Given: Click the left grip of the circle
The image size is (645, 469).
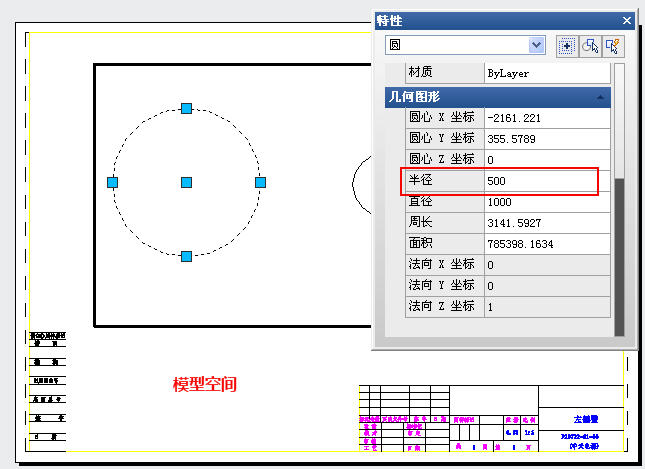Looking at the screenshot, I should pyautogui.click(x=112, y=182).
